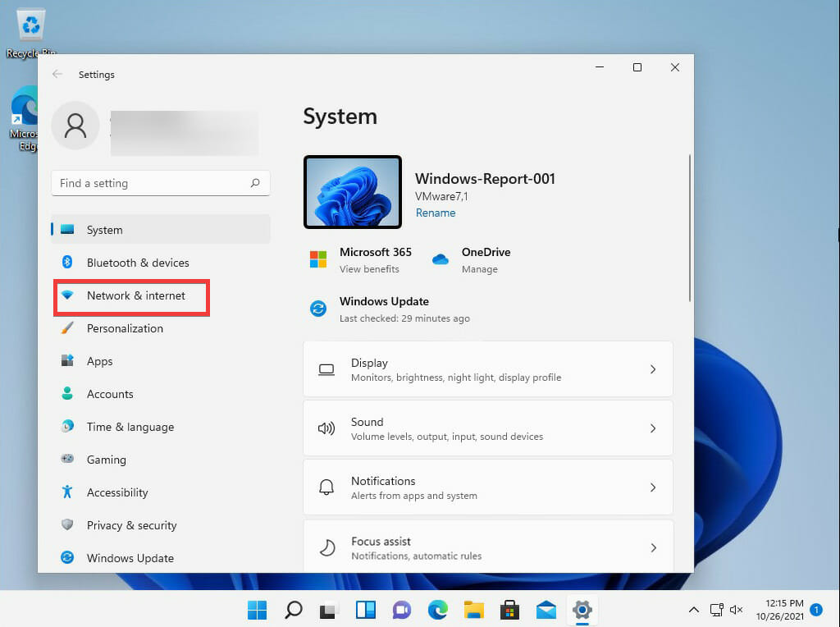Switch to the Apps category
This screenshot has width=840, height=627.
click(x=99, y=361)
